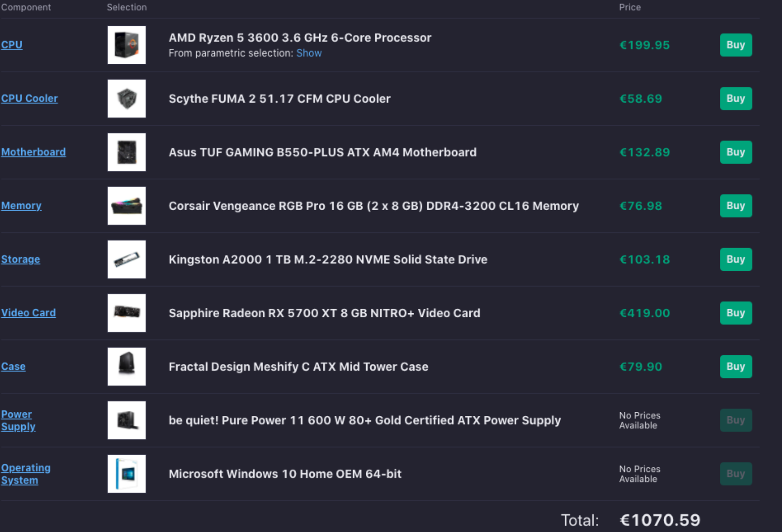
Task: Click the Windows 10 Home box thumbnail
Action: [x=126, y=474]
